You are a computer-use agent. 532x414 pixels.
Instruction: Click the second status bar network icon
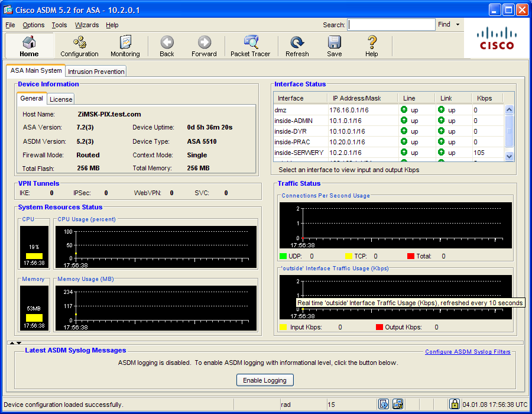point(398,404)
